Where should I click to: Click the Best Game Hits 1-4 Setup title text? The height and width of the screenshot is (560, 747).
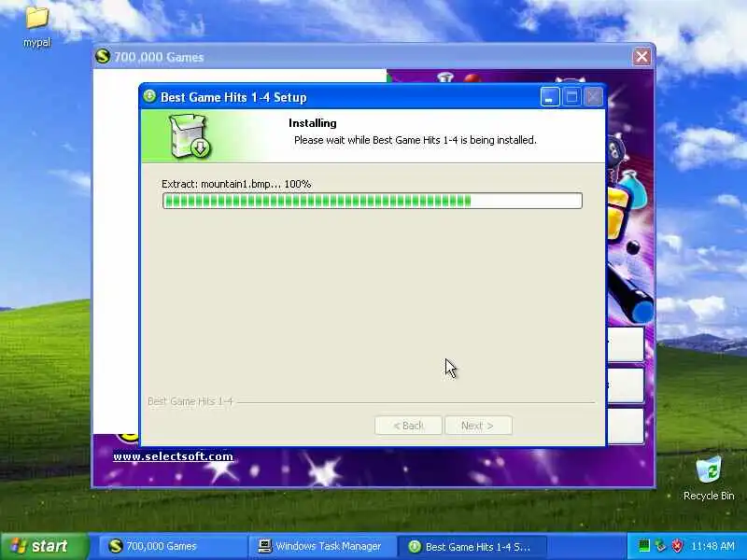[x=233, y=97]
